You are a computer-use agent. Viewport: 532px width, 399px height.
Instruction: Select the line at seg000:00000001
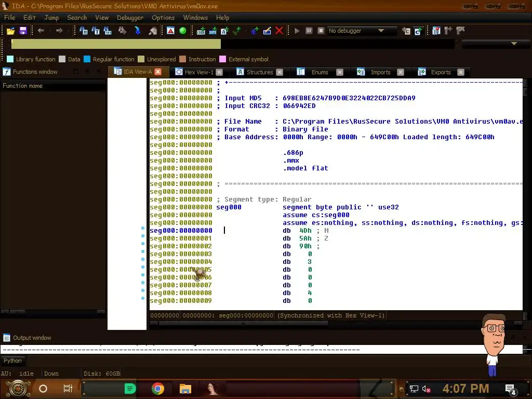[x=336, y=238]
